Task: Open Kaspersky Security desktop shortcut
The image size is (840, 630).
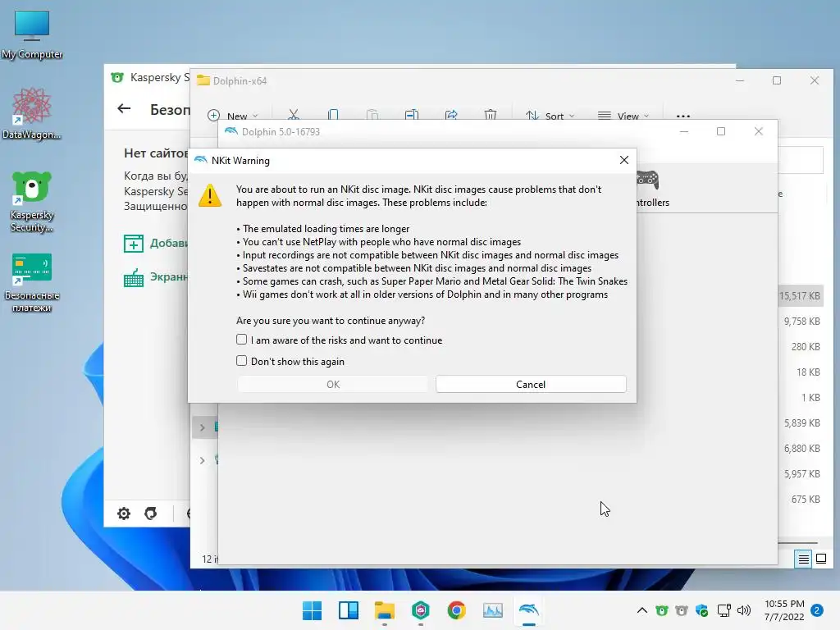Action: [x=32, y=202]
